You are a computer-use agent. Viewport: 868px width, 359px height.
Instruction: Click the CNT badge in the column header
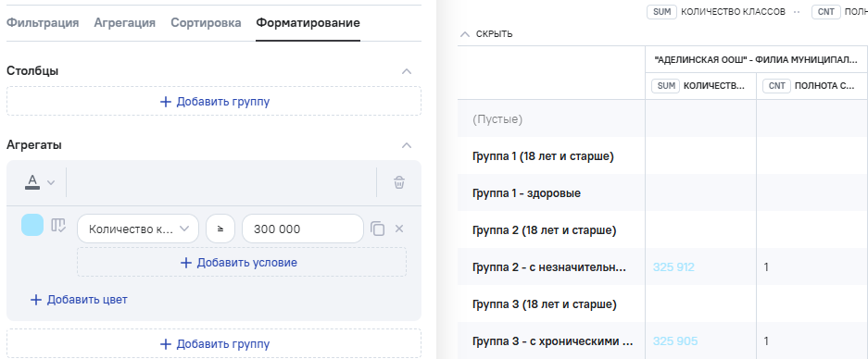(776, 86)
